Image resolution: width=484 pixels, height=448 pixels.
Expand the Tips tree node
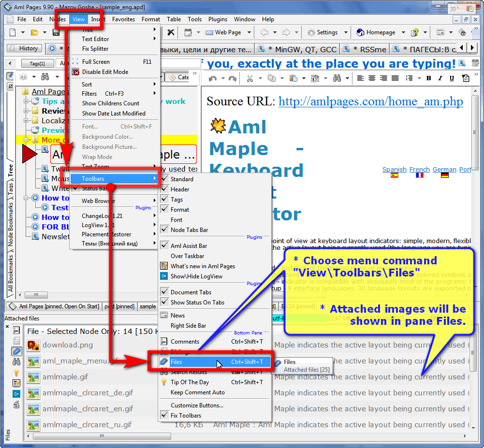[x=26, y=101]
